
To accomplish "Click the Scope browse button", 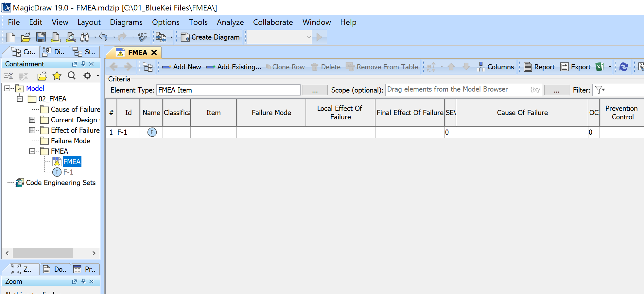I will coord(557,90).
